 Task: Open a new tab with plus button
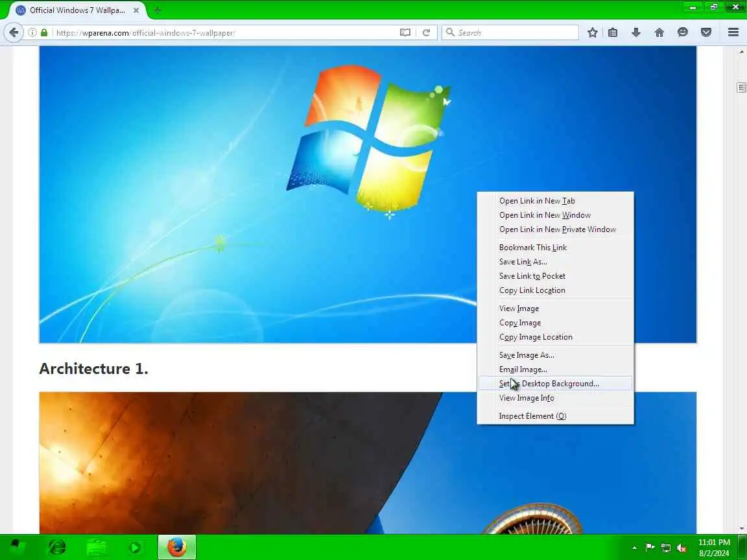click(x=157, y=10)
